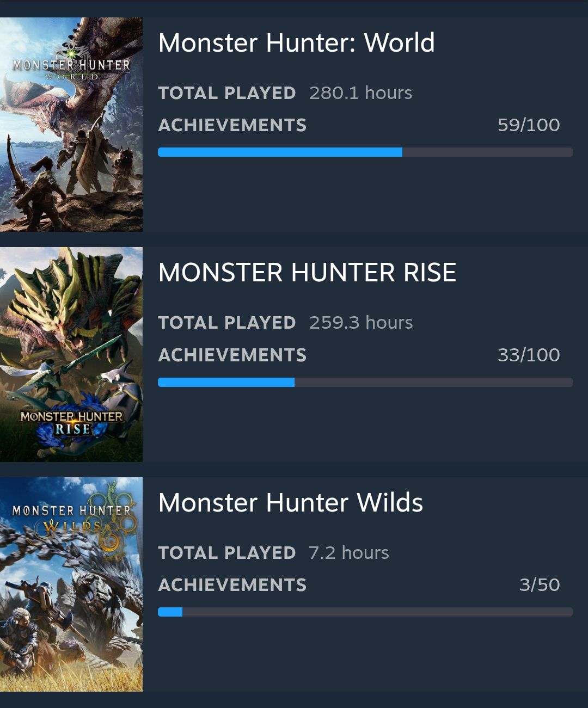Open the Monster Hunter Wilds cover art
Viewport: 588px width, 708px height.
pyautogui.click(x=71, y=584)
